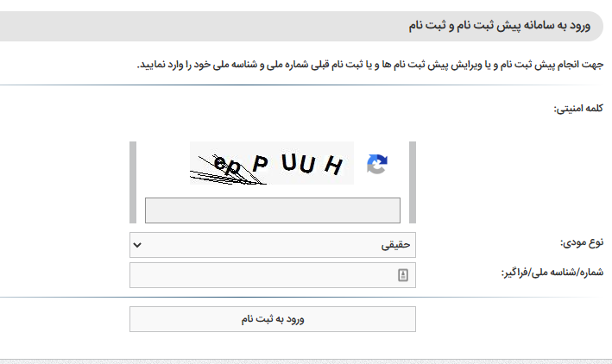
Task: Select the حقیقی value text in dropdown
Action: tap(395, 245)
